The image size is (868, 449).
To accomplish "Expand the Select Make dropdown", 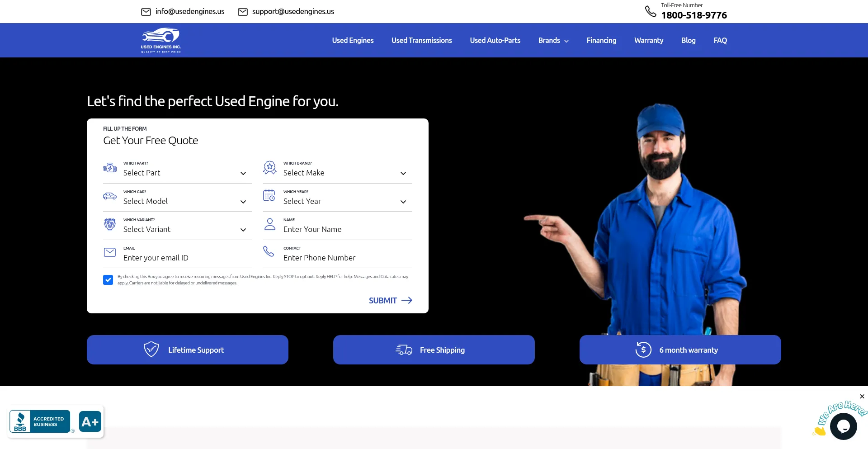I will click(x=345, y=173).
